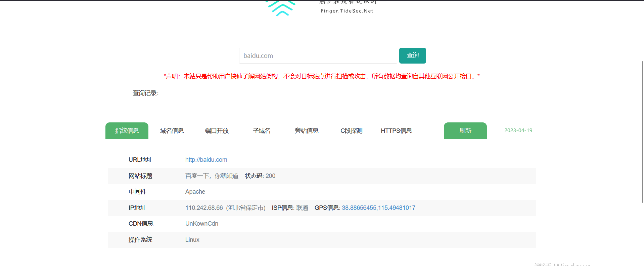The image size is (644, 266).
Task: Click the red 声明 disclaimer text
Action: click(322, 76)
